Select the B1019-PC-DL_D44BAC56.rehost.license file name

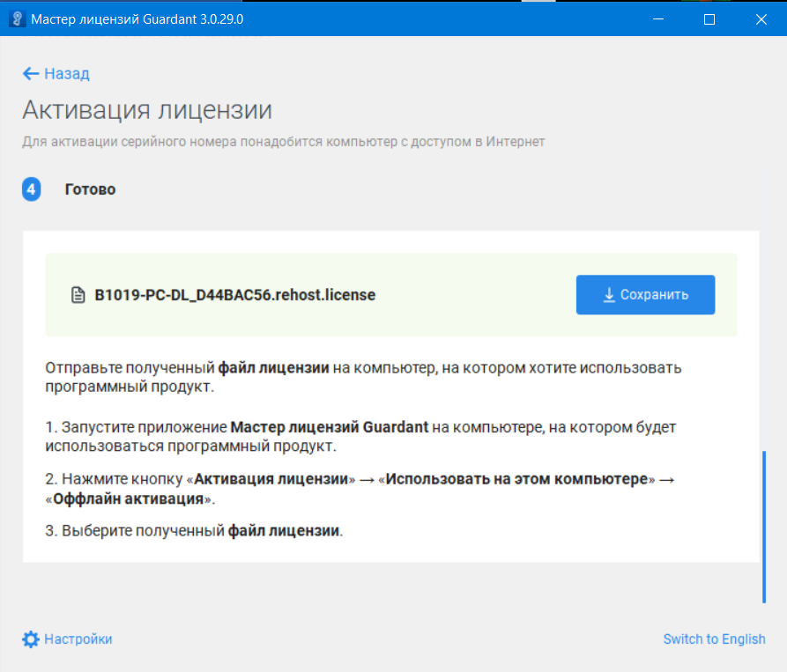[235, 295]
